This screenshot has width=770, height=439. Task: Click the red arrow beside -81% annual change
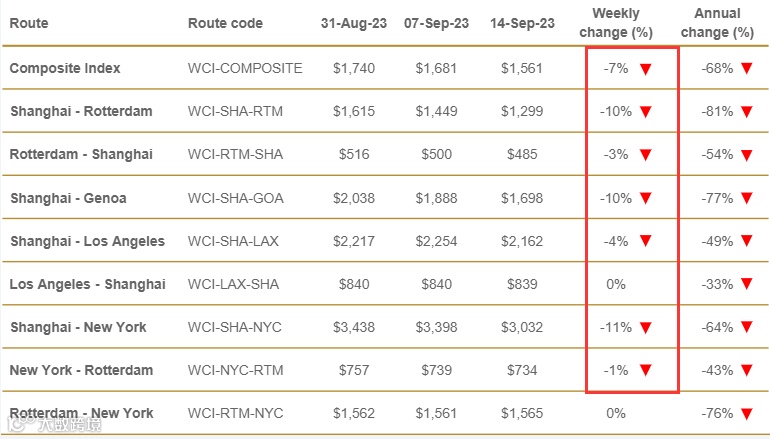(x=746, y=112)
